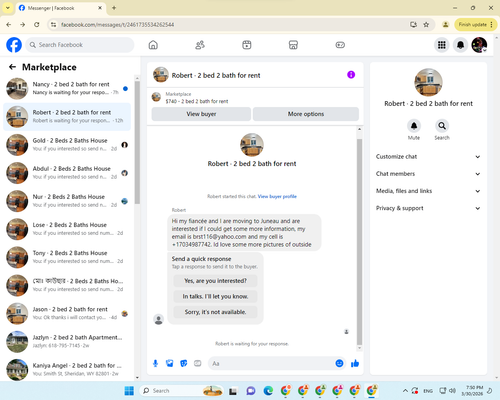500x400 pixels.
Task: Choose a GIF icon
Action: 198,363
